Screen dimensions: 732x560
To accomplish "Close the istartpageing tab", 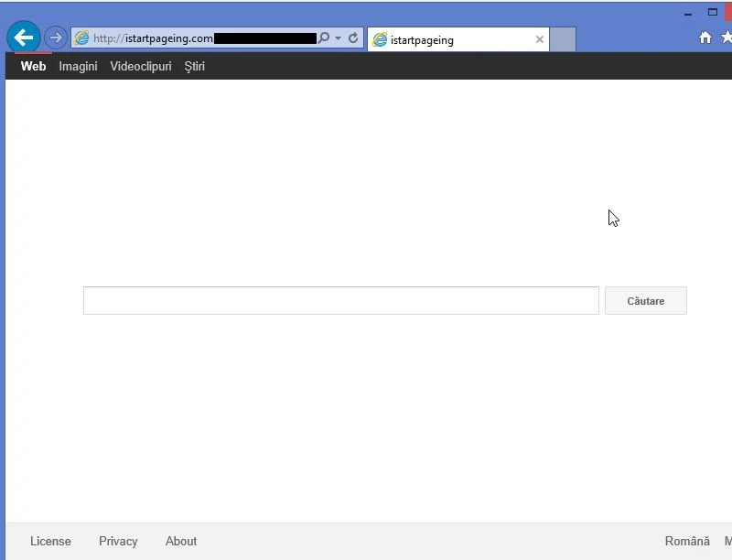I will (x=540, y=39).
